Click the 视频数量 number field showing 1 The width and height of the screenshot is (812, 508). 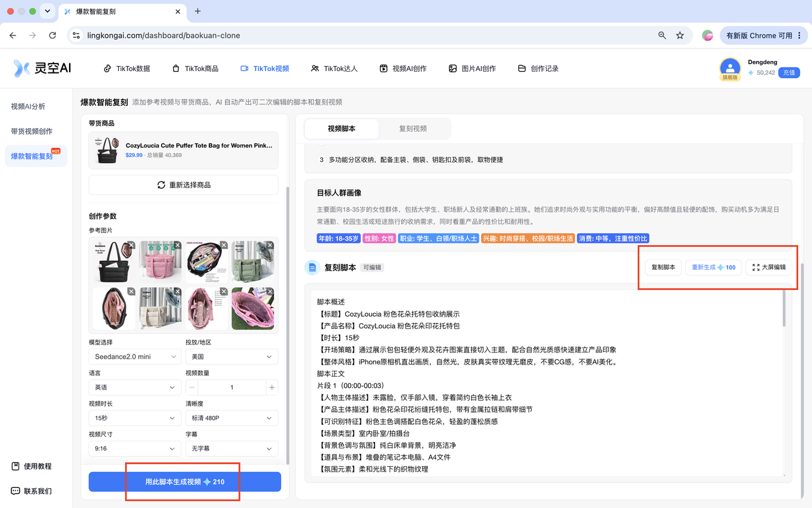point(232,387)
